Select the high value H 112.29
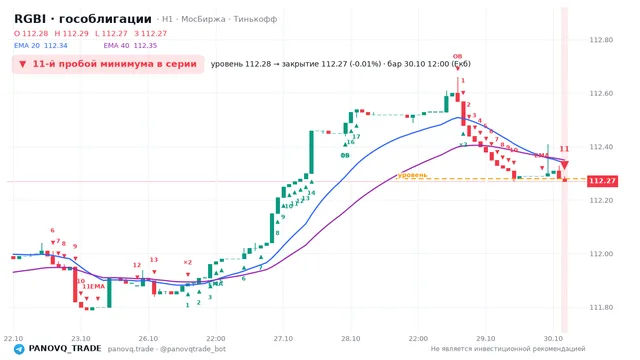 point(71,33)
